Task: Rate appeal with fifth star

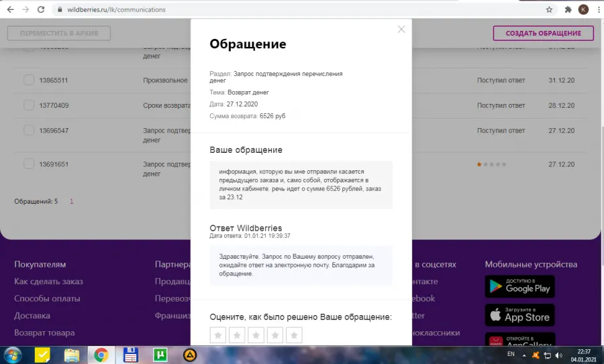Action: pyautogui.click(x=294, y=335)
